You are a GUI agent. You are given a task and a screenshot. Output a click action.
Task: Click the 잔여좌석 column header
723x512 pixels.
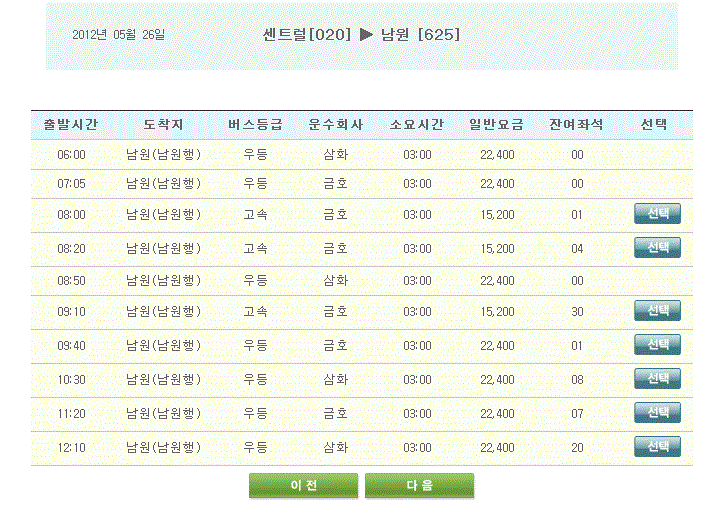[576, 125]
